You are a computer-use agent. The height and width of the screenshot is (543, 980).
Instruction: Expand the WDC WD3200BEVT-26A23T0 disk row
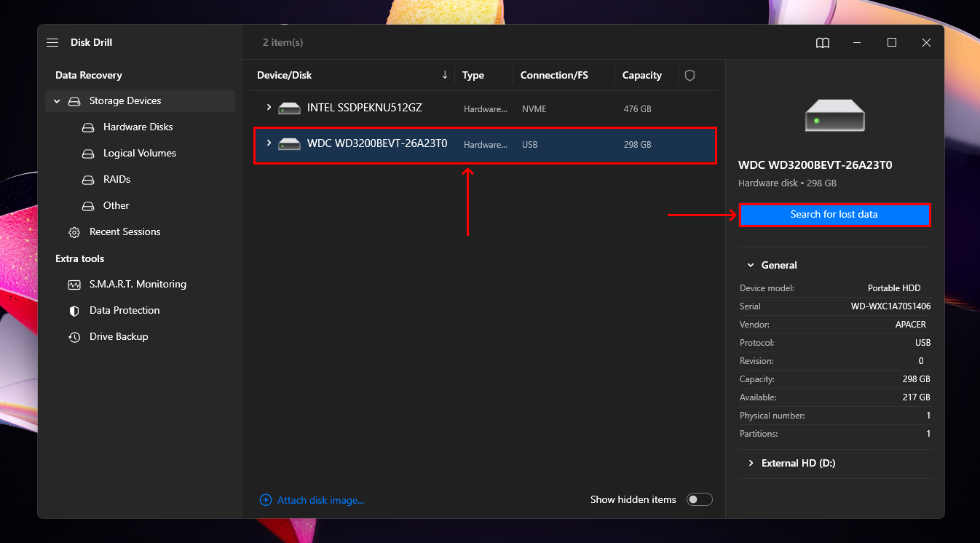269,143
